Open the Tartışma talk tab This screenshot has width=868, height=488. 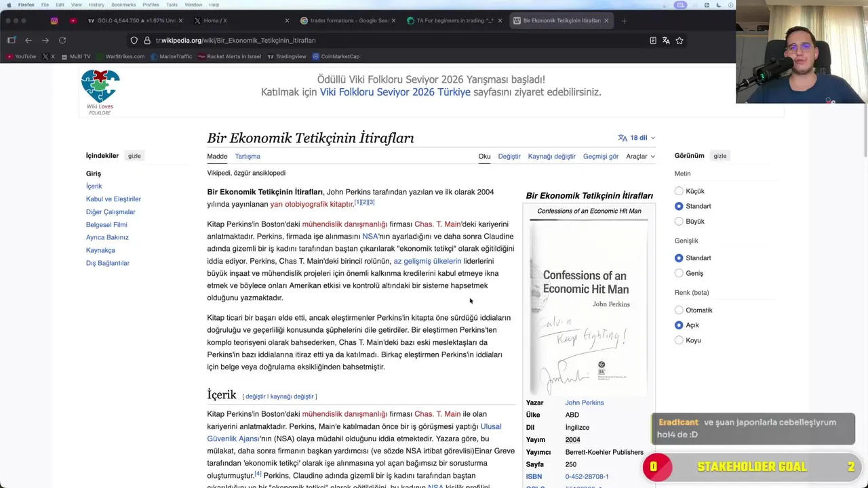[248, 157]
